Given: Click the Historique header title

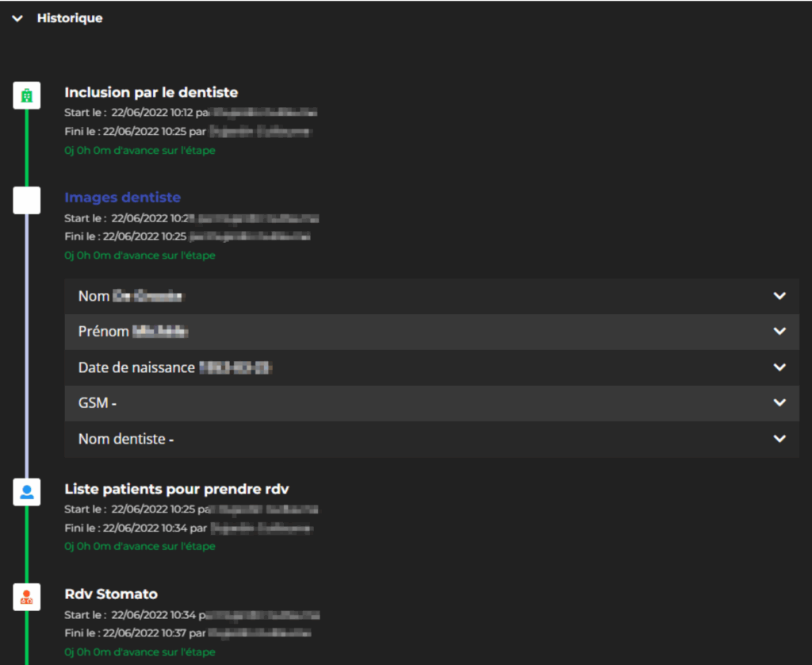Looking at the screenshot, I should 69,18.
